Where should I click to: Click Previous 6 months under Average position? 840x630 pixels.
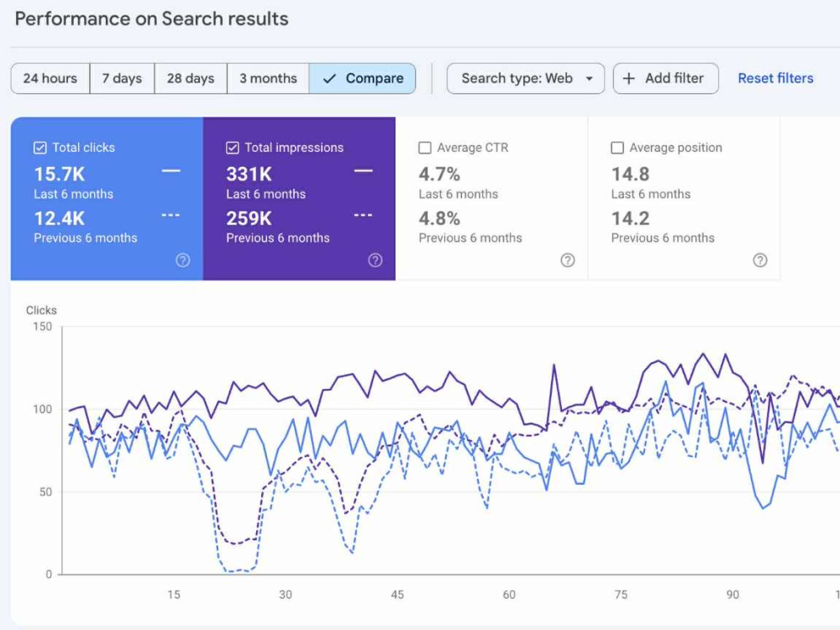[663, 238]
